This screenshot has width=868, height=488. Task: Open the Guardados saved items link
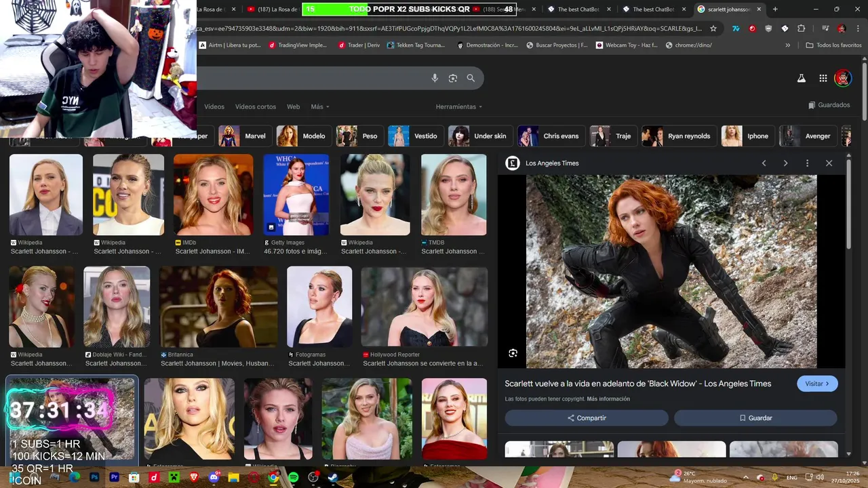(829, 105)
